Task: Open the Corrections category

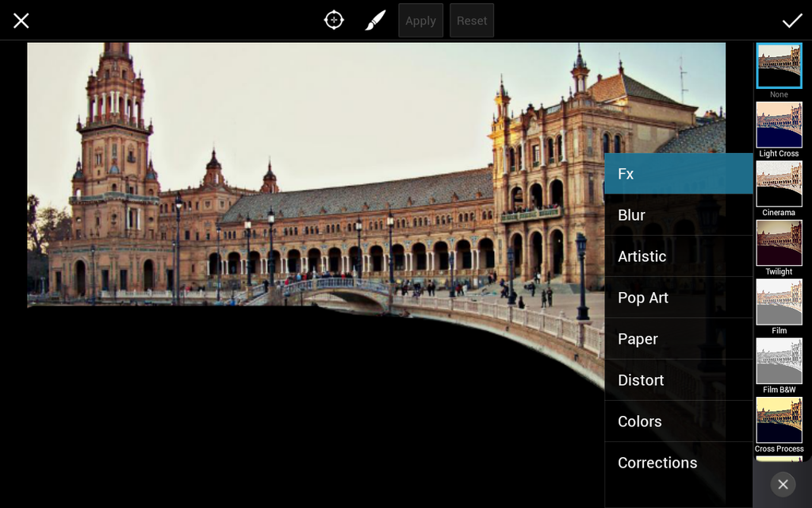Action: [679, 463]
